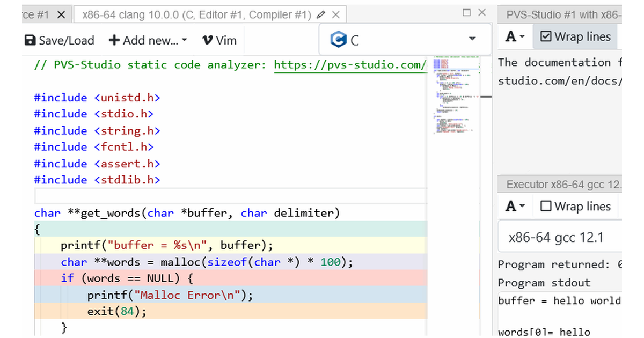
Task: Open the pvs-studio.com link in the code comment
Action: pos(349,64)
